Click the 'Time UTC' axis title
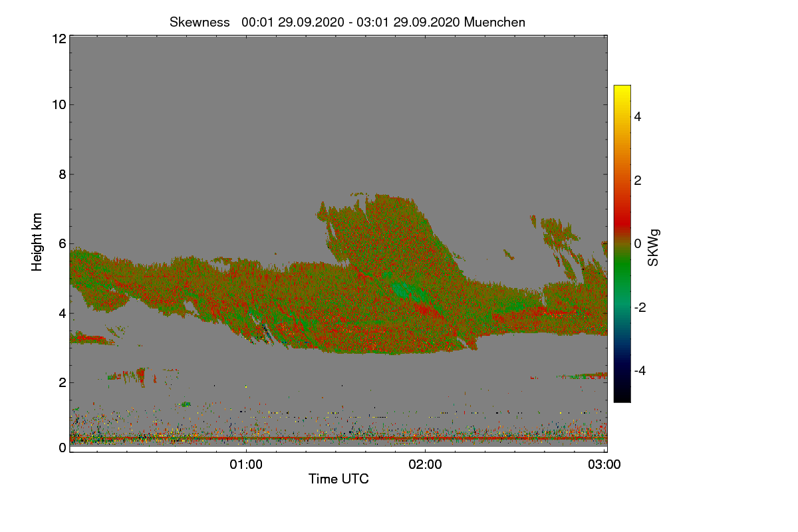This screenshot has height=532, width=798. 338,479
